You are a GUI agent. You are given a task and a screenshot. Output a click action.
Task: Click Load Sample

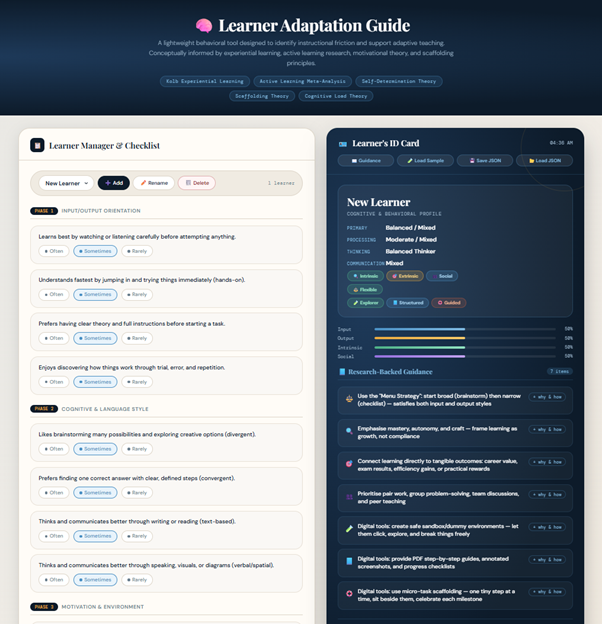click(x=425, y=161)
